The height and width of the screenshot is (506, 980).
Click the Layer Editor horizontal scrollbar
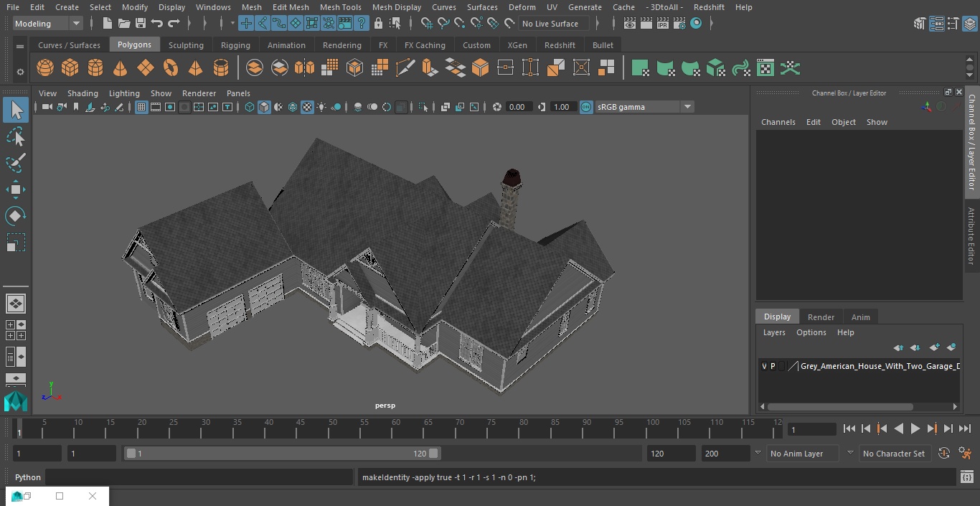click(841, 406)
